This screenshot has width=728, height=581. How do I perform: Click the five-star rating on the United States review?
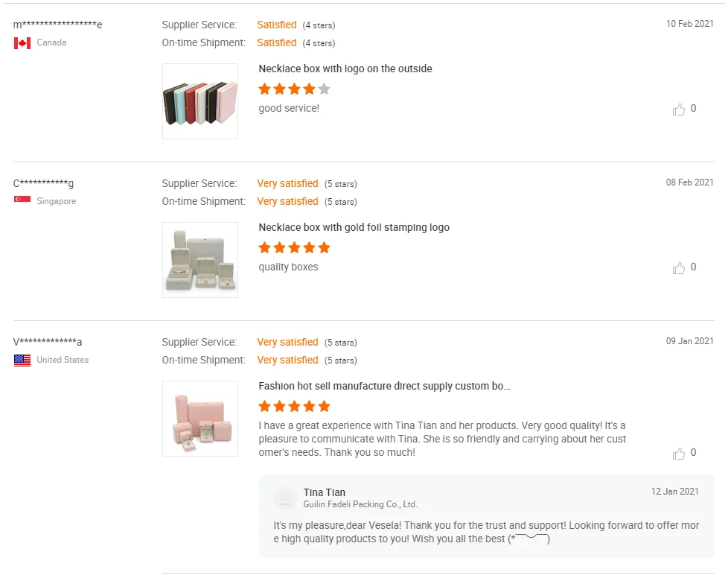[294, 407]
